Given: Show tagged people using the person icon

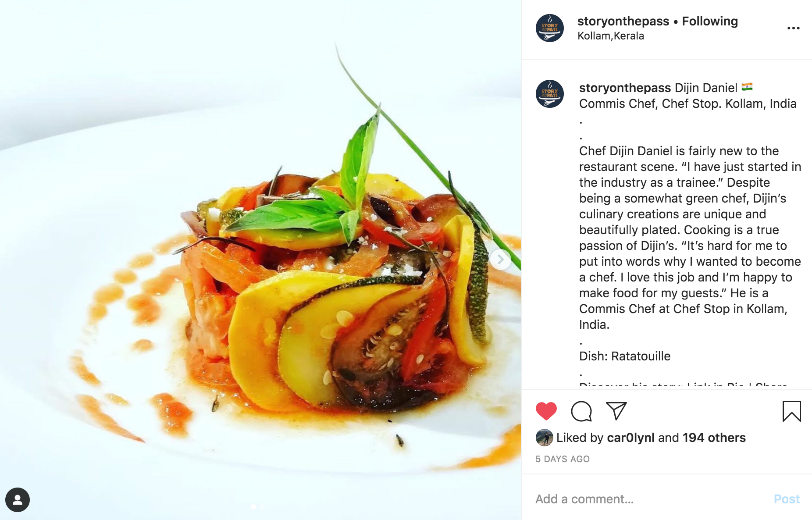Looking at the screenshot, I should [18, 500].
